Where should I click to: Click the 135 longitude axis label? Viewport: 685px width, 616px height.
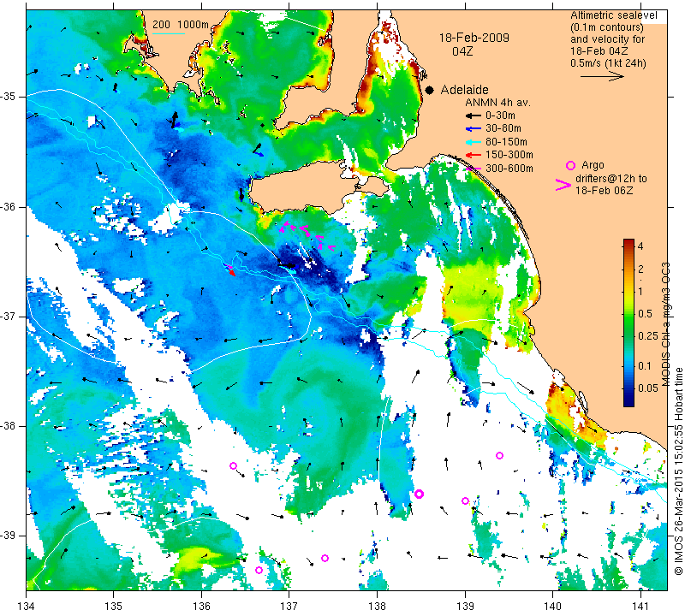[x=114, y=607]
